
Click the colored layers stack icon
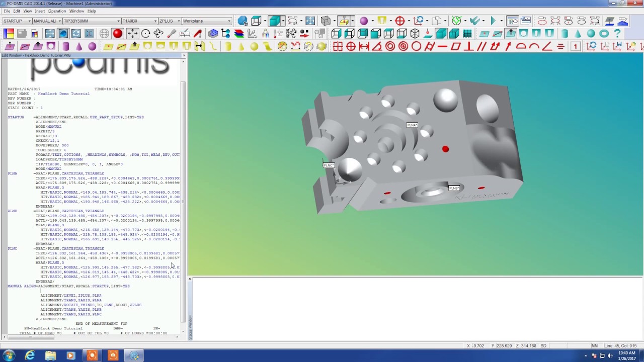point(239,34)
